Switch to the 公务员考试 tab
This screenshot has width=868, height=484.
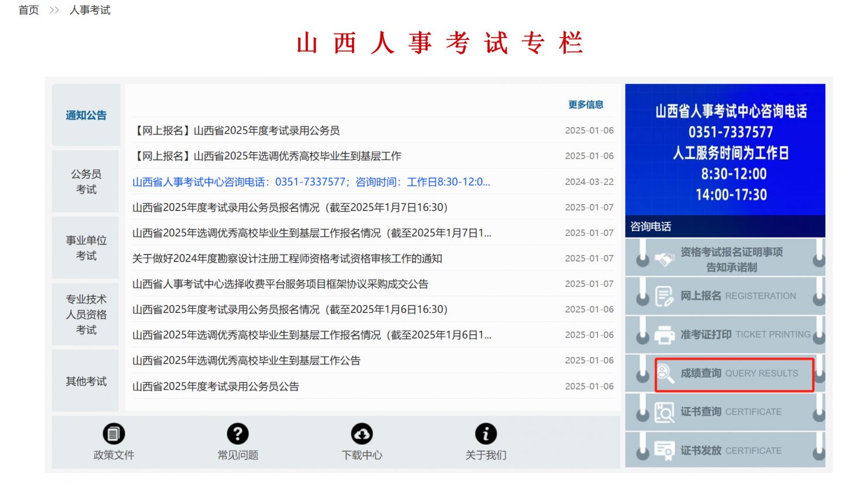(x=86, y=181)
